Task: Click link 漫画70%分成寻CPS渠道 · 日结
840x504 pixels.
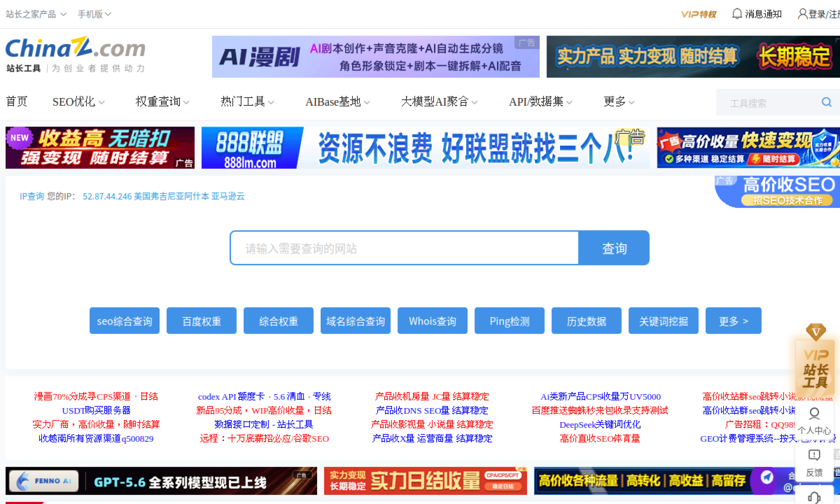Action: pyautogui.click(x=96, y=396)
